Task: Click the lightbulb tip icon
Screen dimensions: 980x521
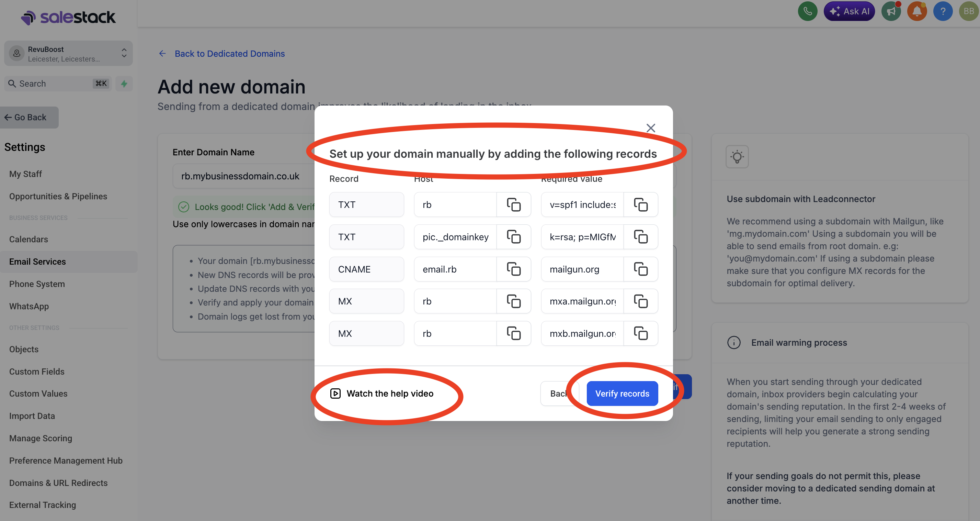Action: click(x=737, y=156)
